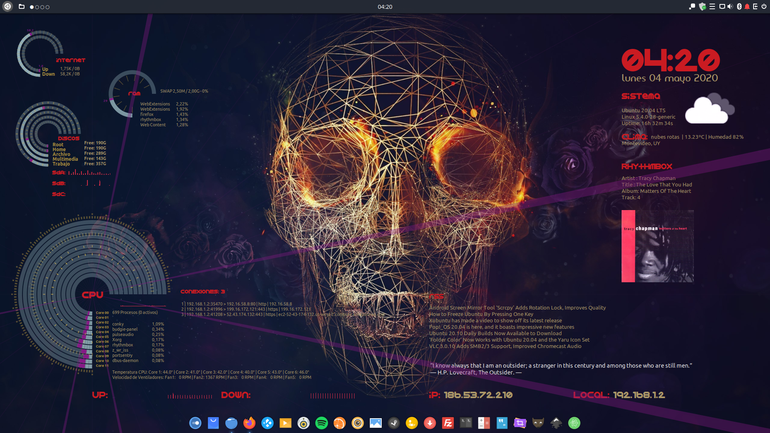
Task: Open the cat-face app in the dock
Action: pyautogui.click(x=538, y=423)
